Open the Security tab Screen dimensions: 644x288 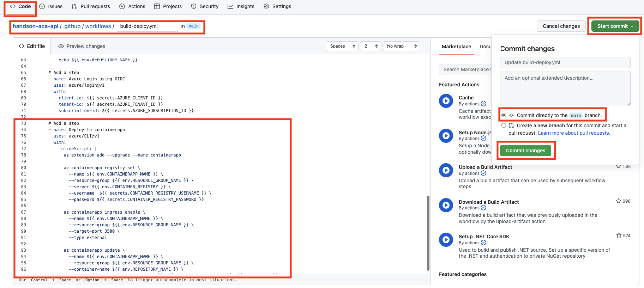(205, 6)
